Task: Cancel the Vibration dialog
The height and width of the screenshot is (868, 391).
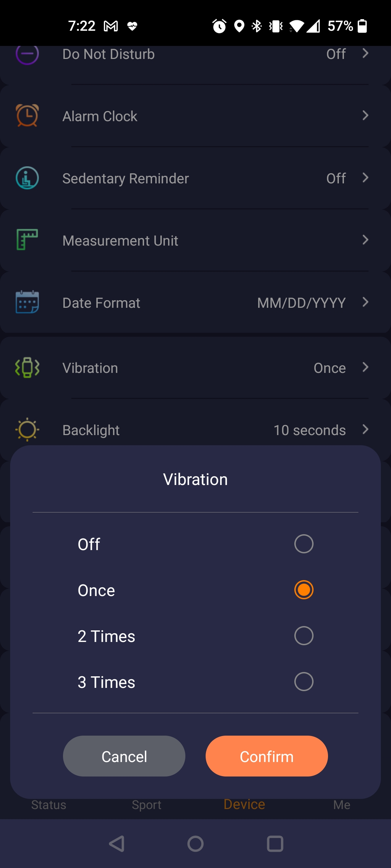Action: [124, 756]
